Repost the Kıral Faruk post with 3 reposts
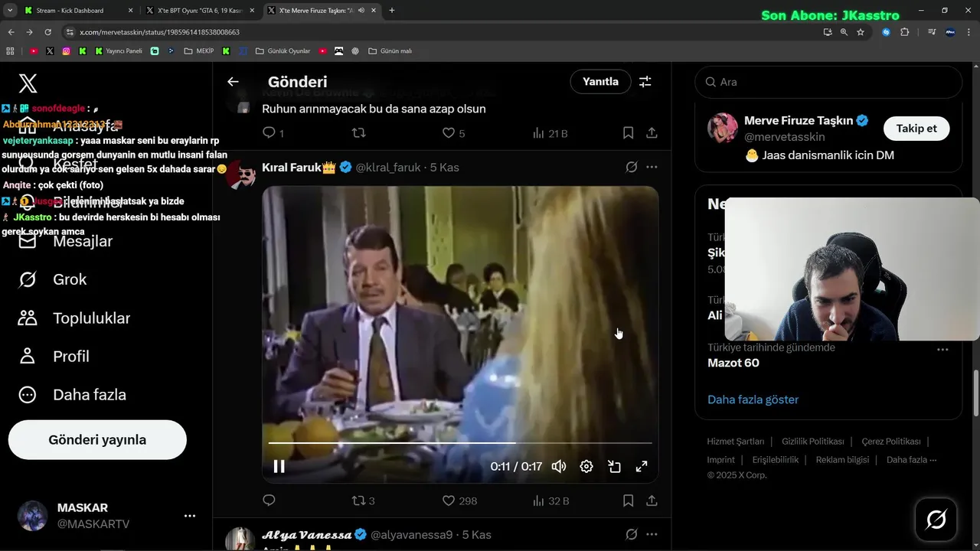 coord(363,500)
